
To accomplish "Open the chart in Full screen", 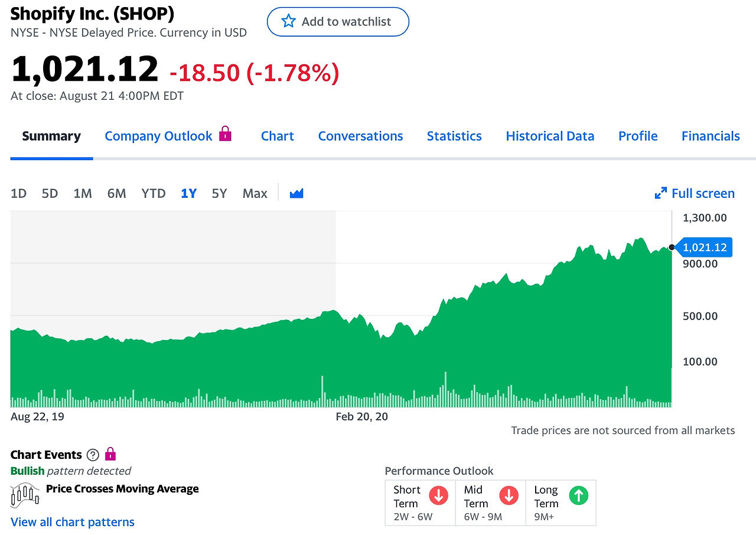I will pyautogui.click(x=695, y=193).
